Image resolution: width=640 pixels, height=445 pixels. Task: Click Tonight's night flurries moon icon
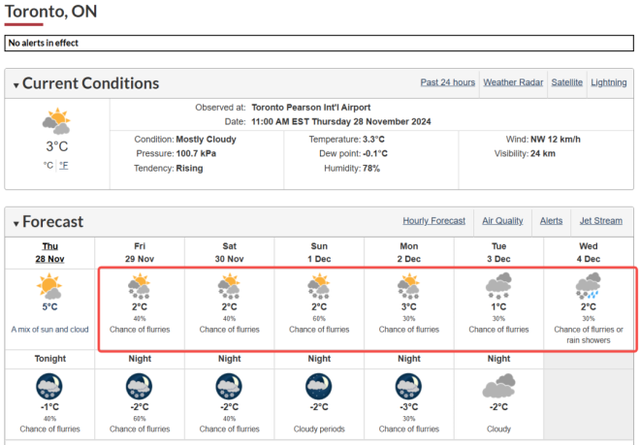coord(49,386)
